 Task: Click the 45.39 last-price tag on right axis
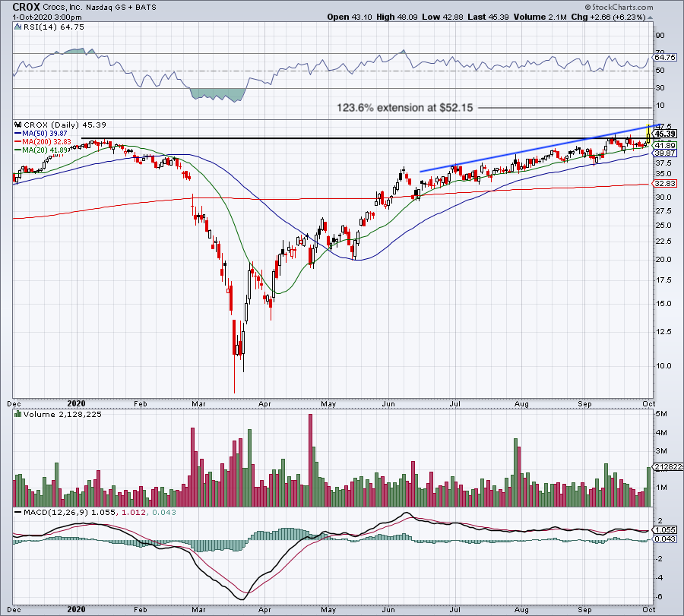[x=666, y=134]
